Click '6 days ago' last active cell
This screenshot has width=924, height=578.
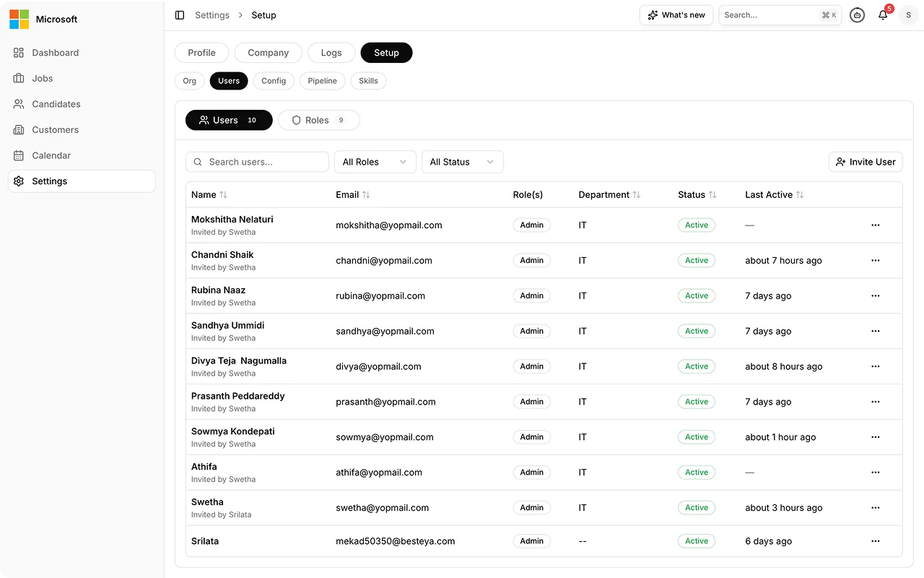(x=769, y=541)
